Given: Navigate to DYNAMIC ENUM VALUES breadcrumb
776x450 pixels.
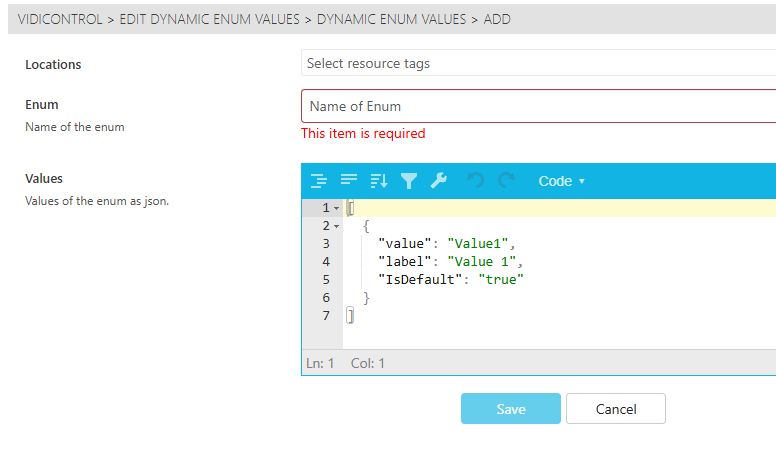Looking at the screenshot, I should [391, 19].
